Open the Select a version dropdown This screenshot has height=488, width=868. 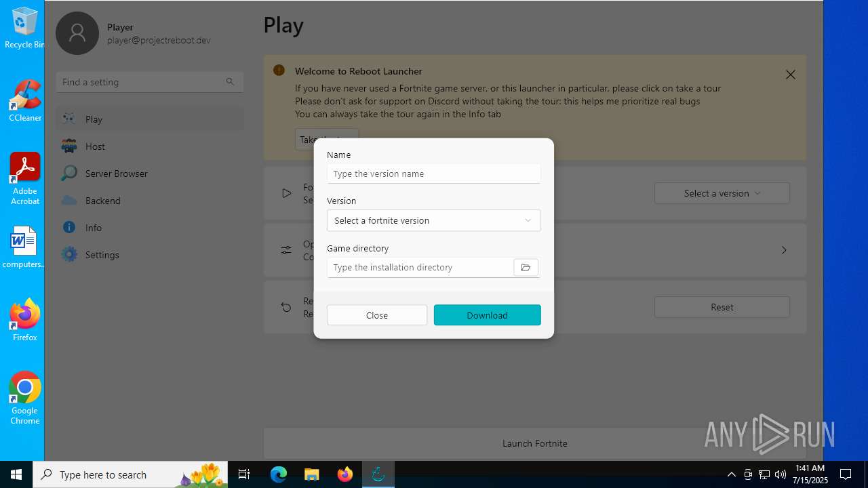(722, 193)
